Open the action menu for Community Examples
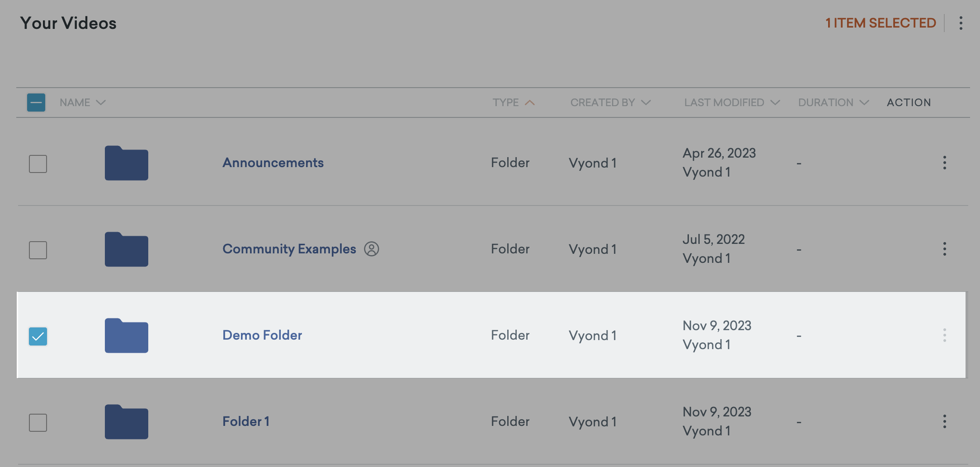This screenshot has width=980, height=467. [x=945, y=249]
